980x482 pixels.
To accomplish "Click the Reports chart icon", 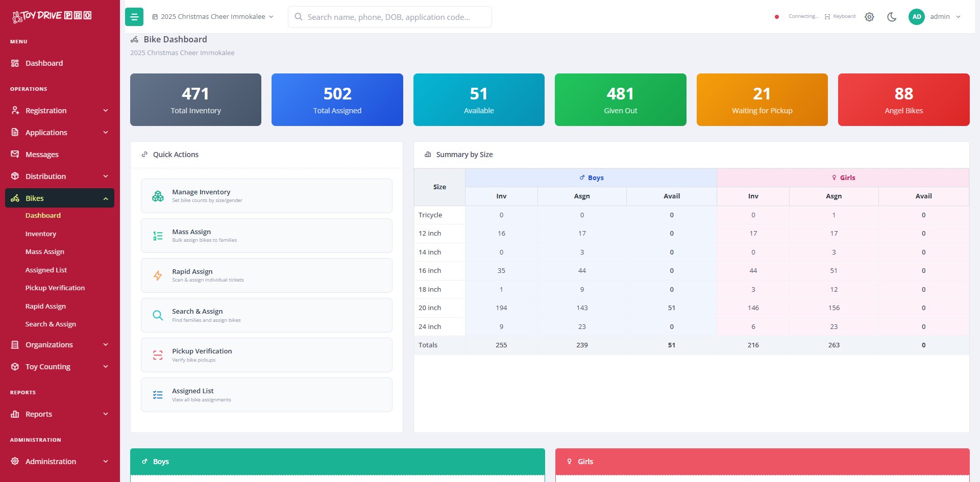I will pos(15,414).
